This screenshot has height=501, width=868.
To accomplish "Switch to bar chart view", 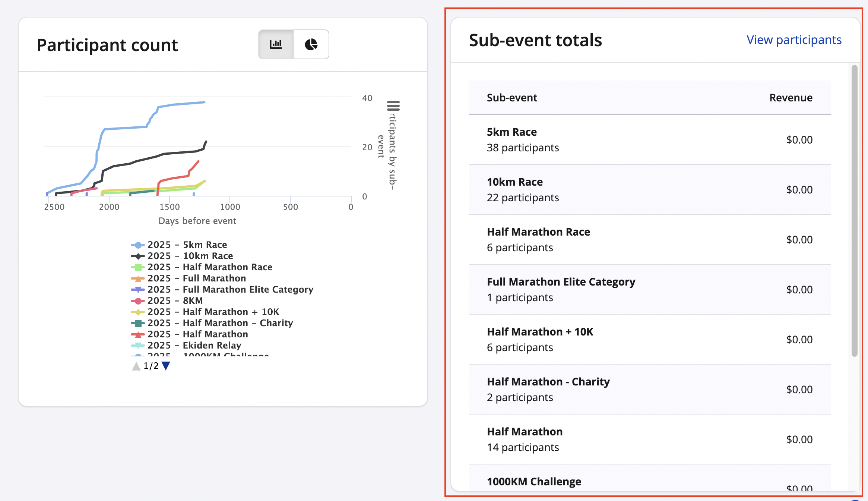I will 276,44.
